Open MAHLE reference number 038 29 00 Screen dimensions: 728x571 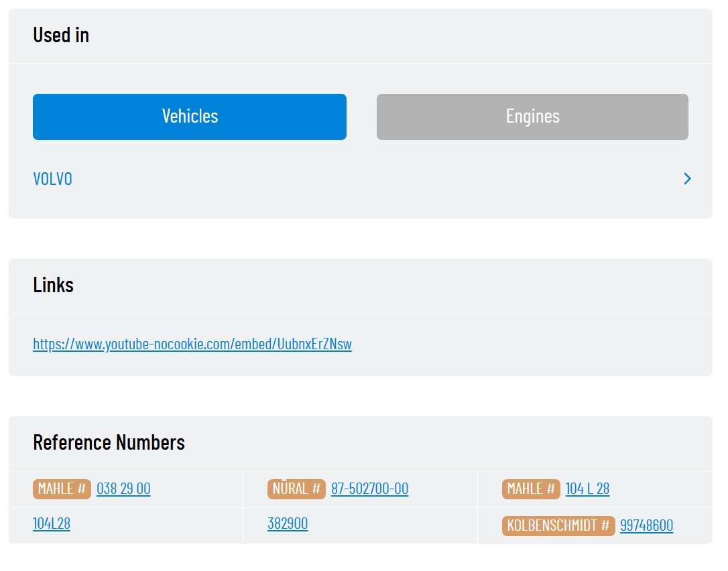pyautogui.click(x=123, y=489)
